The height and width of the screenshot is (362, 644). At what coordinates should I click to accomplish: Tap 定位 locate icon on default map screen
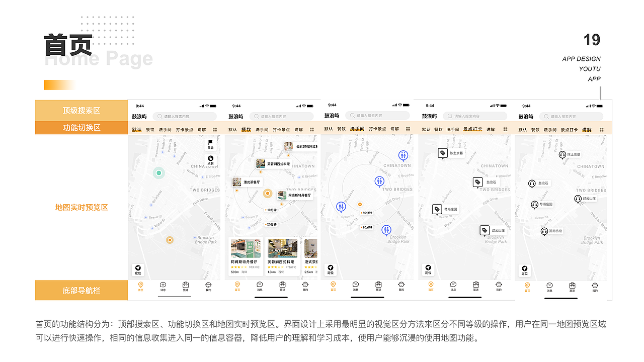(137, 270)
